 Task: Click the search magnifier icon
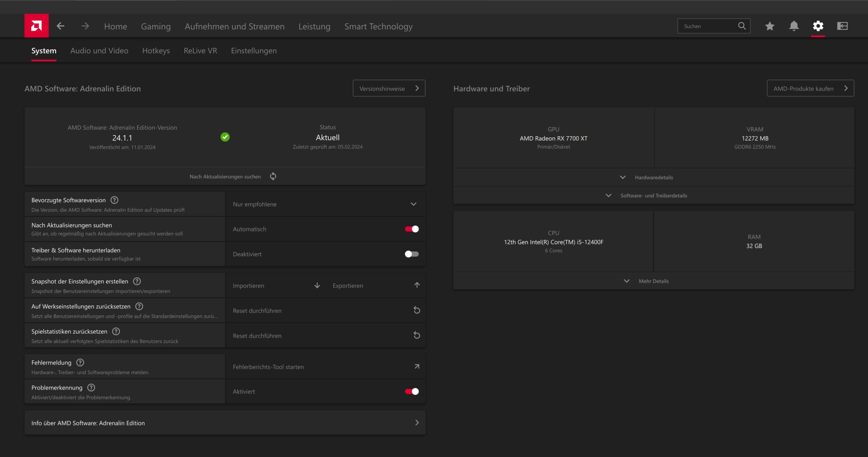tap(742, 26)
